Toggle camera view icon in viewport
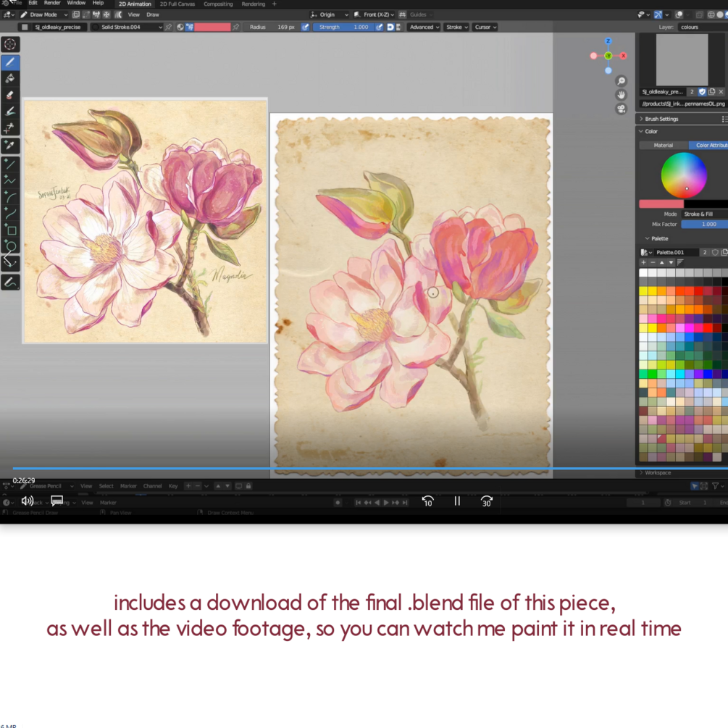The width and height of the screenshot is (728, 728). coord(622,109)
